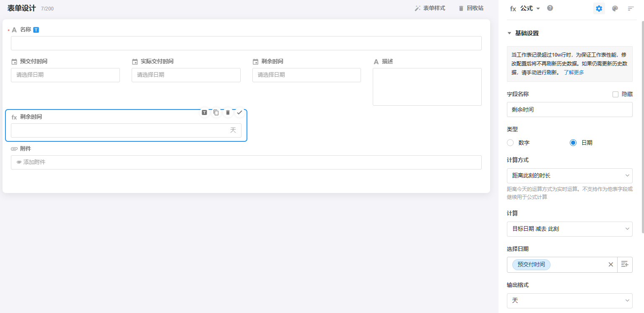Screen dimensions: 644x313
Task: Open the help question mark icon
Action: click(x=550, y=8)
